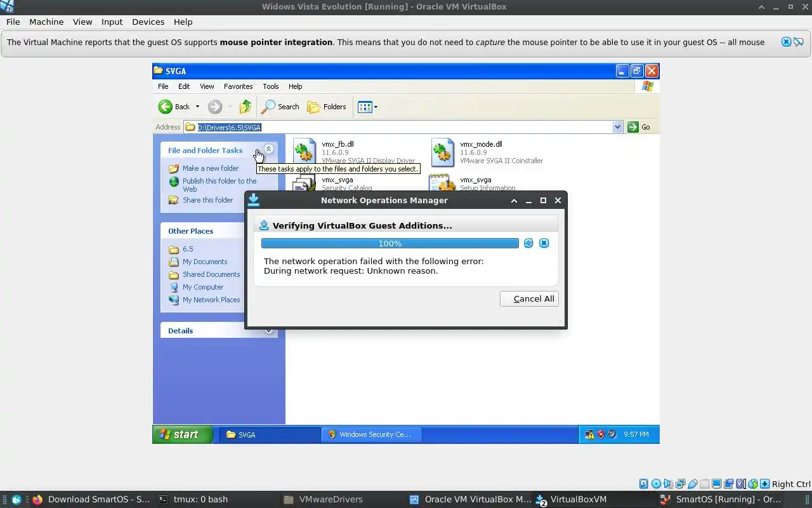
Task: Expand the Details panel chevron
Action: [268, 330]
